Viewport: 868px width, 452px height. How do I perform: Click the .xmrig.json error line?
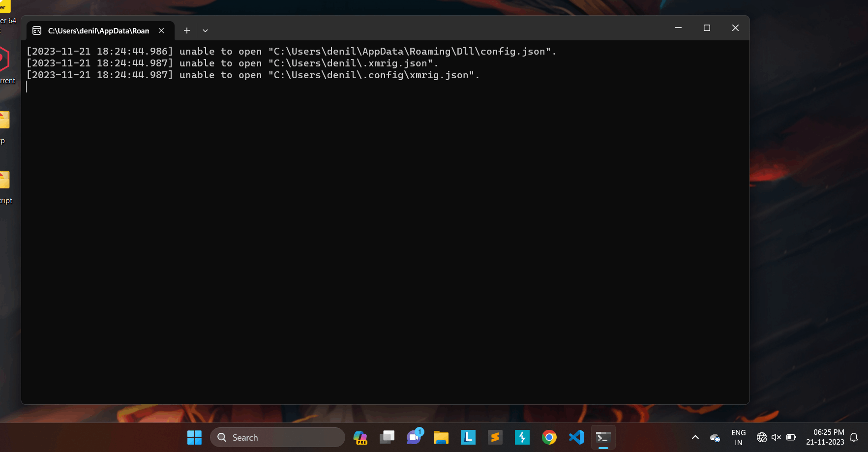point(232,63)
